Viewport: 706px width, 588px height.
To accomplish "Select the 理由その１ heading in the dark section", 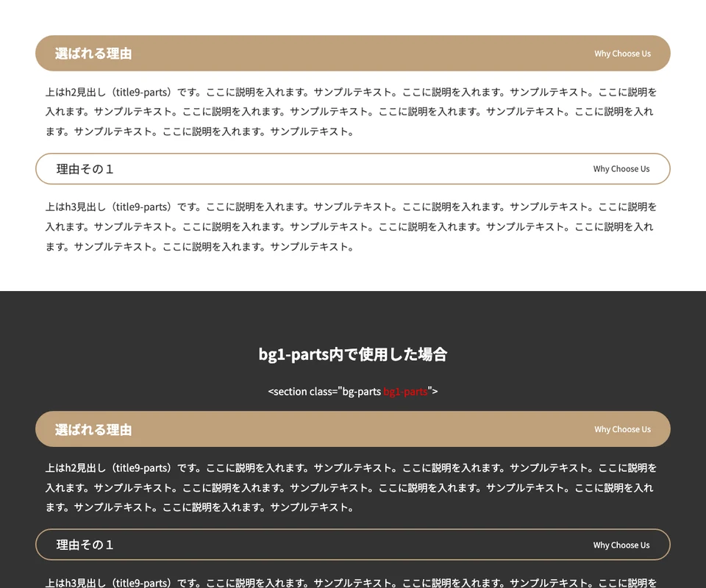I will pyautogui.click(x=85, y=545).
